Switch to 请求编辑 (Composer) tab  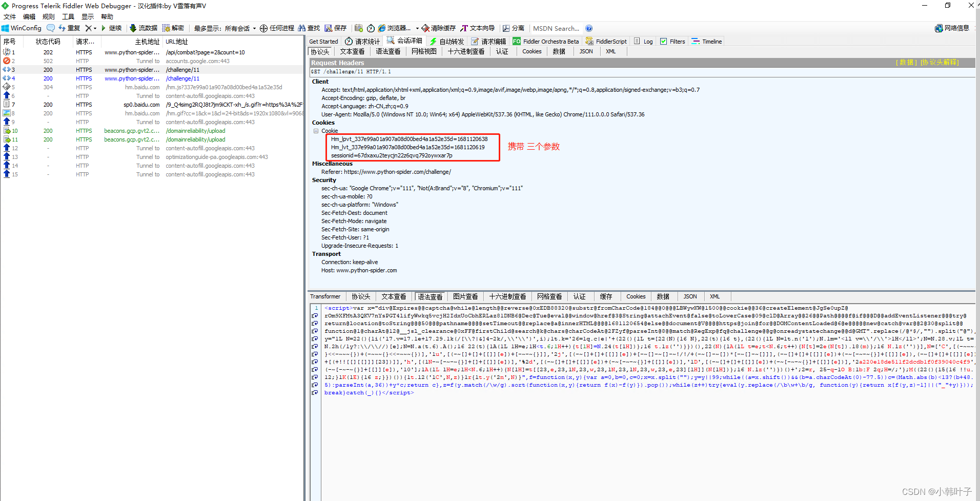489,42
